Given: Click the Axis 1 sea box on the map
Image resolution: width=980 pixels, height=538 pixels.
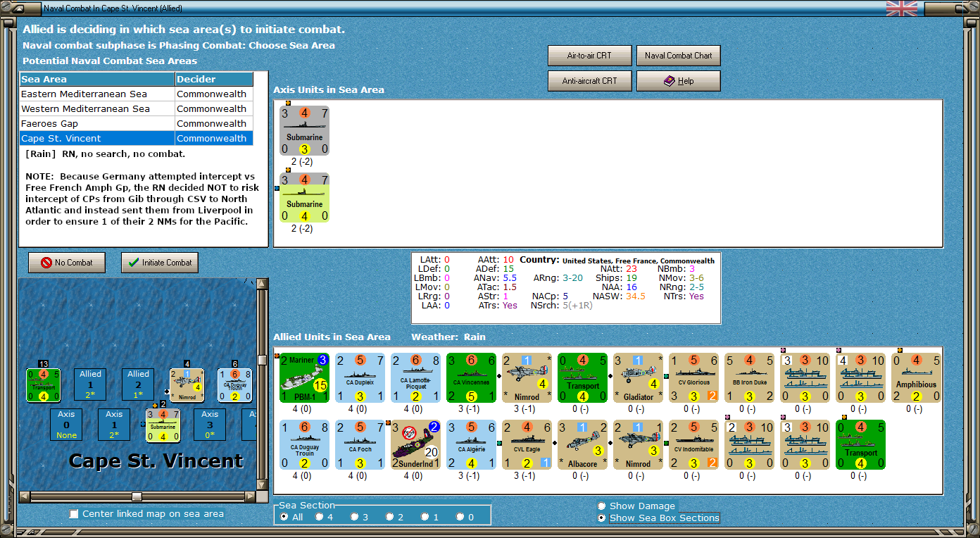Looking at the screenshot, I should click(114, 426).
